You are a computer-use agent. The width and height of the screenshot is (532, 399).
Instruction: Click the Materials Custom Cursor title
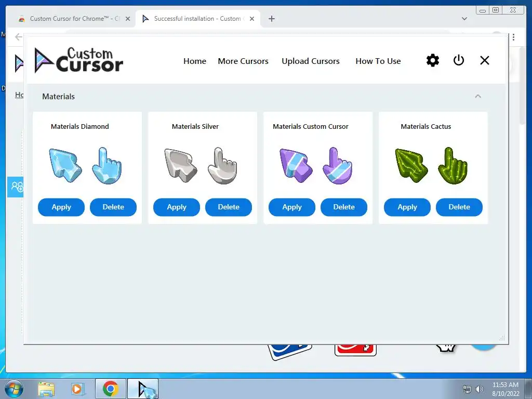[311, 127]
